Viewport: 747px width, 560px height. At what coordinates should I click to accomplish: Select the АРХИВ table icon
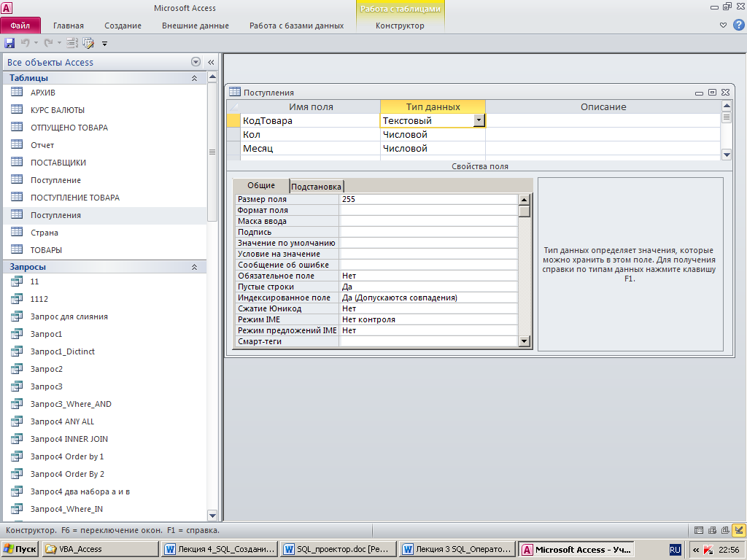[17, 92]
